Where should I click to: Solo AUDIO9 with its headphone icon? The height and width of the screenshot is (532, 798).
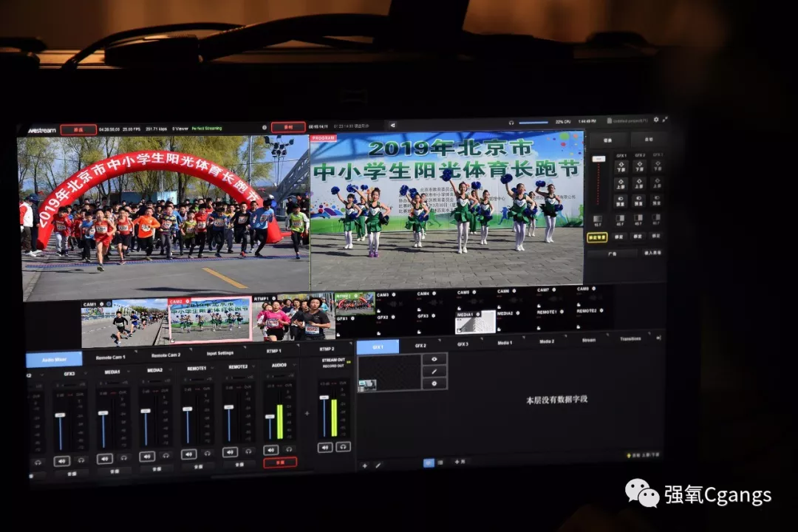[289, 449]
